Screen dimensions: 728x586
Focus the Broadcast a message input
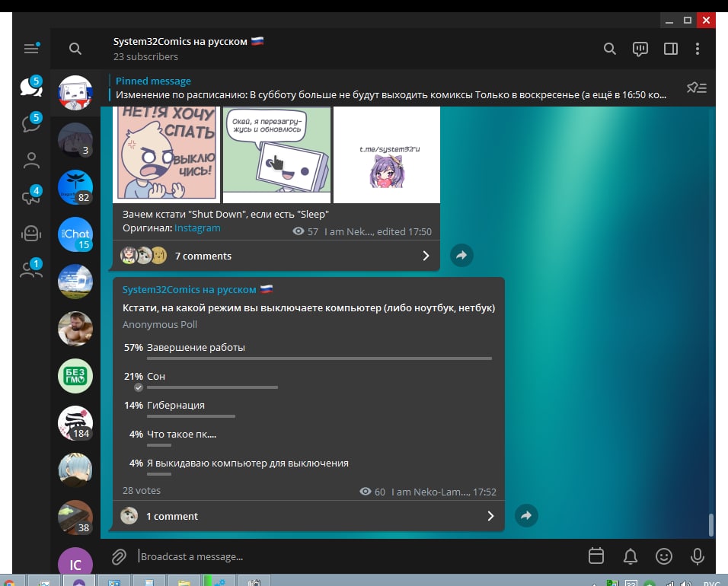pyautogui.click(x=357, y=556)
